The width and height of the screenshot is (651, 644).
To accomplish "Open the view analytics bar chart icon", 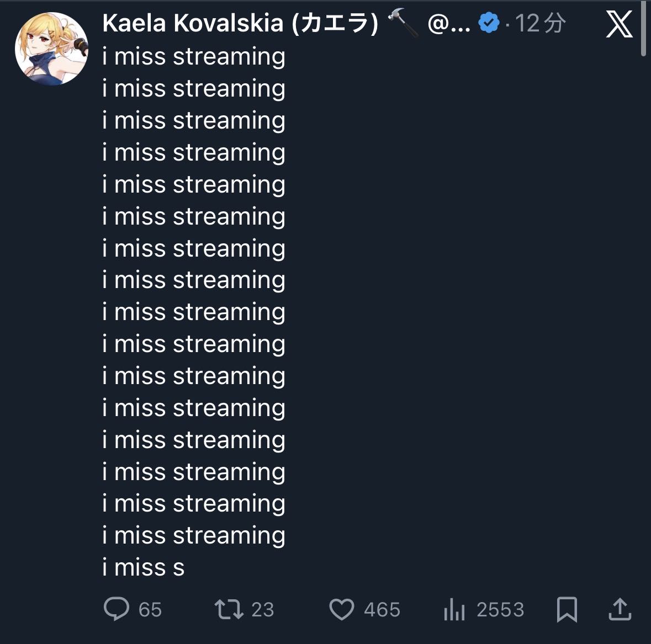I will (x=454, y=609).
